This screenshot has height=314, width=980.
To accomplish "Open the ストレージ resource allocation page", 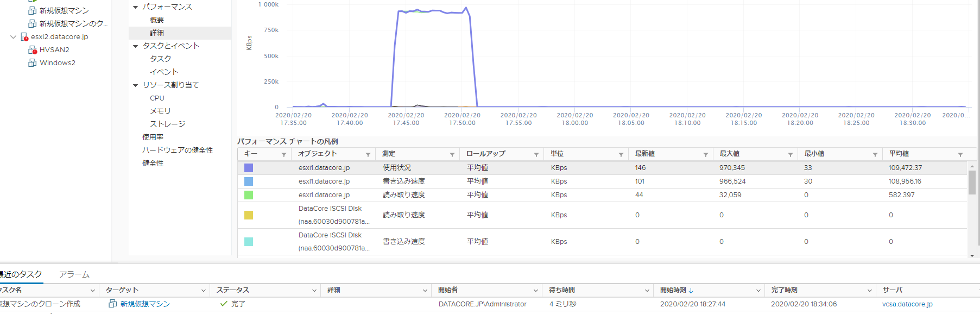I will point(167,124).
